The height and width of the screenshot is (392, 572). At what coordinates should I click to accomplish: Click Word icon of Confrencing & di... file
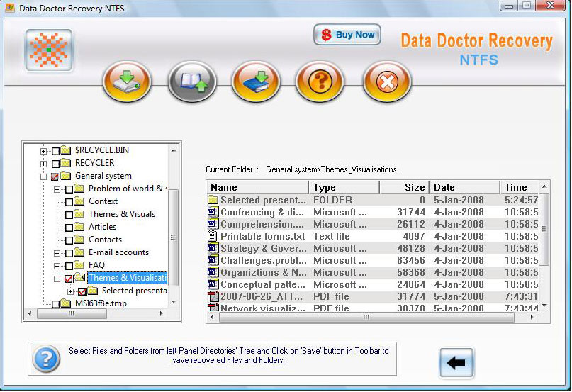pos(213,212)
